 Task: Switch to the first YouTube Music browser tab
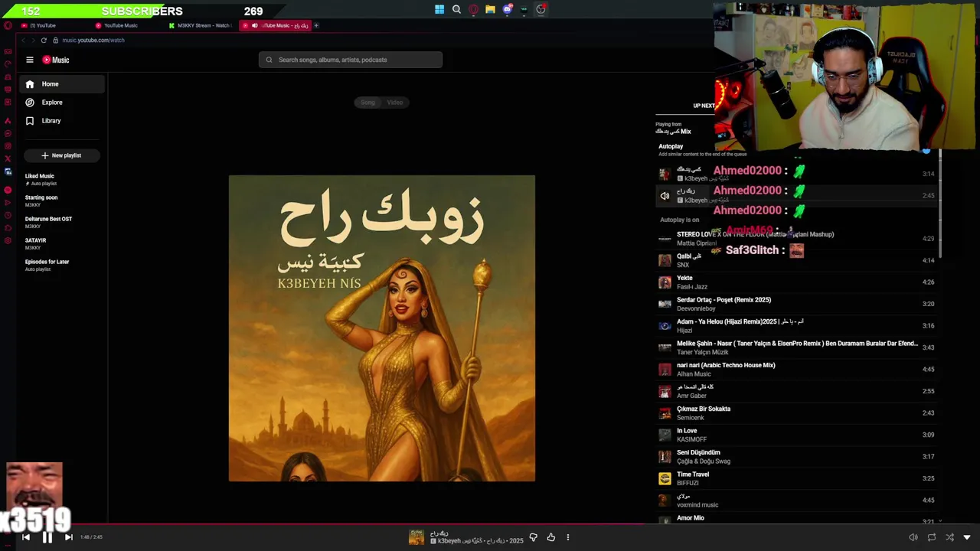(x=129, y=25)
